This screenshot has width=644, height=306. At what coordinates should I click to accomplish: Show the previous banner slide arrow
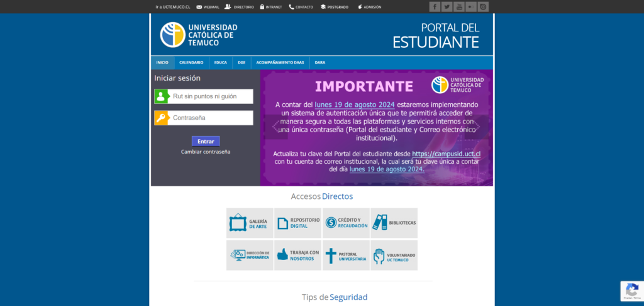pyautogui.click(x=276, y=127)
